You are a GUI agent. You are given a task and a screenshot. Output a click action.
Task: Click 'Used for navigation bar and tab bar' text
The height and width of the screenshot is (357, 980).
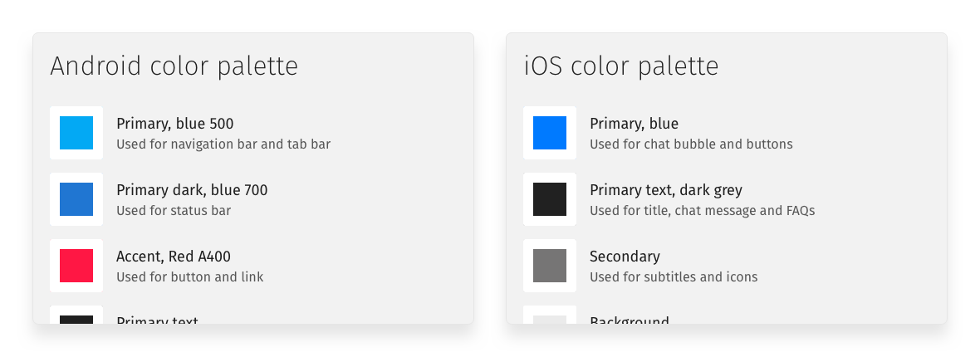(x=223, y=144)
